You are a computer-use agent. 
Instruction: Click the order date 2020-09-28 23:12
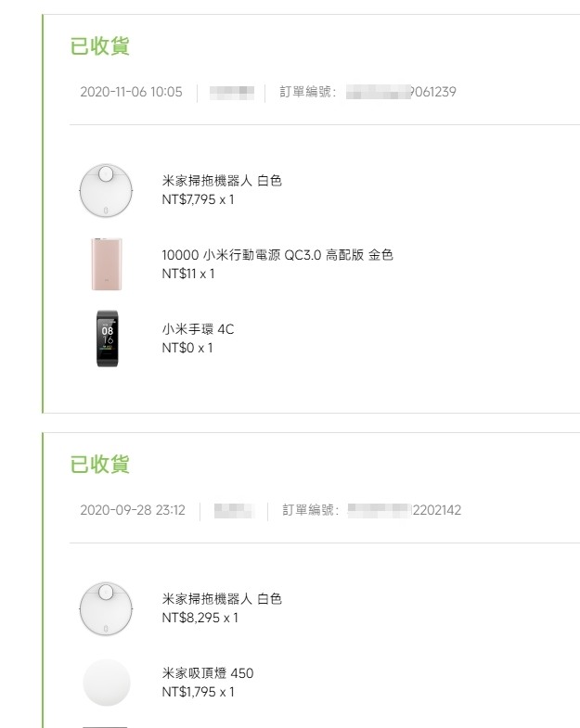pos(133,510)
